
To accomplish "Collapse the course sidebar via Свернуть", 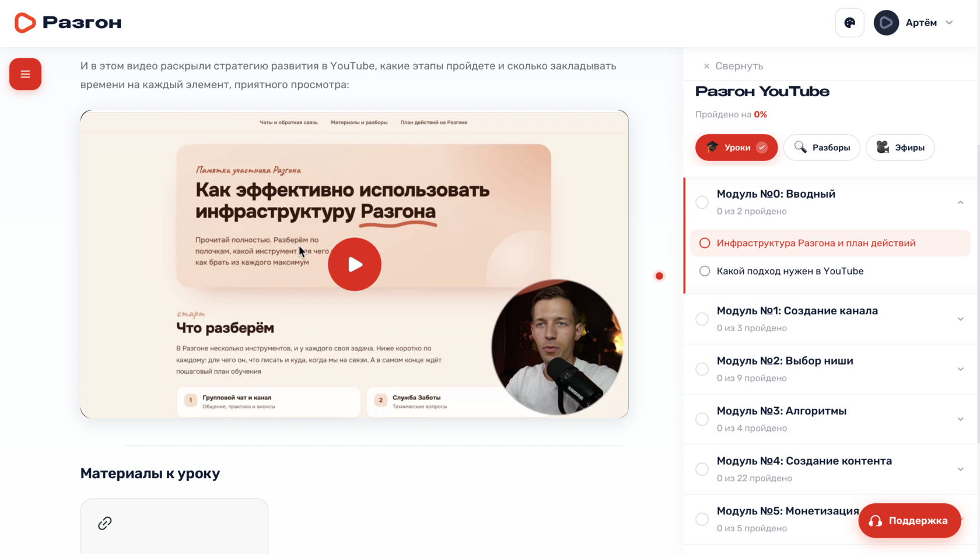I will coord(733,66).
